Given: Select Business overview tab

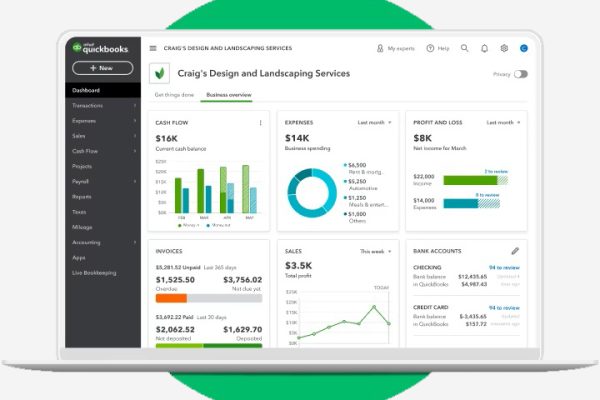Looking at the screenshot, I should 227,94.
